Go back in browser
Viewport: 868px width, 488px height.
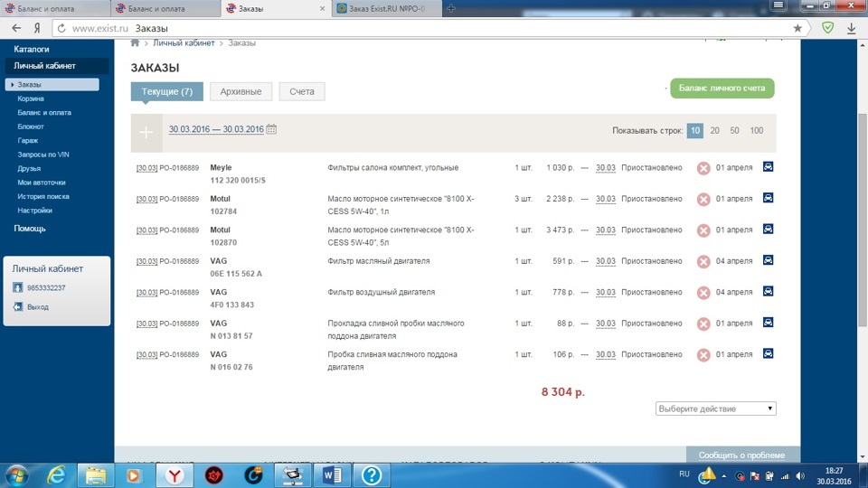point(16,28)
